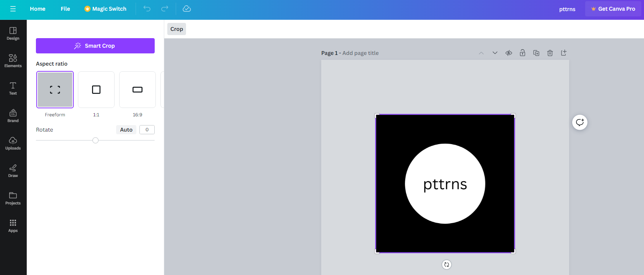Open the Apps side panel
644x275 pixels.
[13, 226]
